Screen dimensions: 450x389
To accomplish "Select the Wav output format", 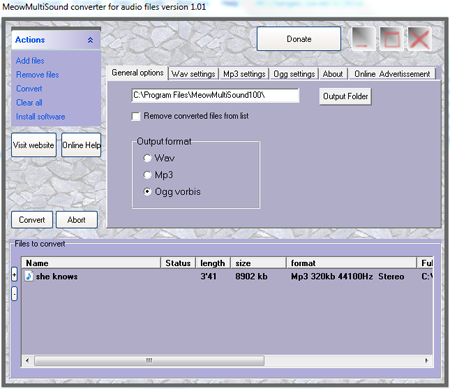I will (x=147, y=158).
